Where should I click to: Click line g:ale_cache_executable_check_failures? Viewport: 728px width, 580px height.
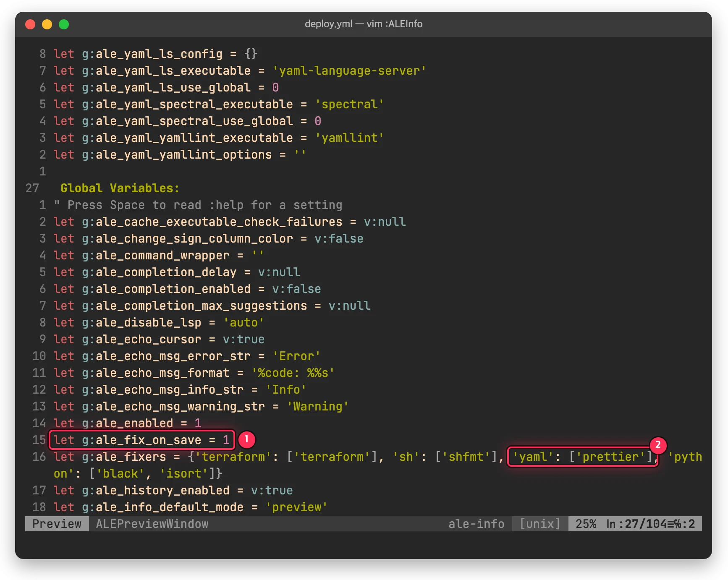[x=230, y=222]
